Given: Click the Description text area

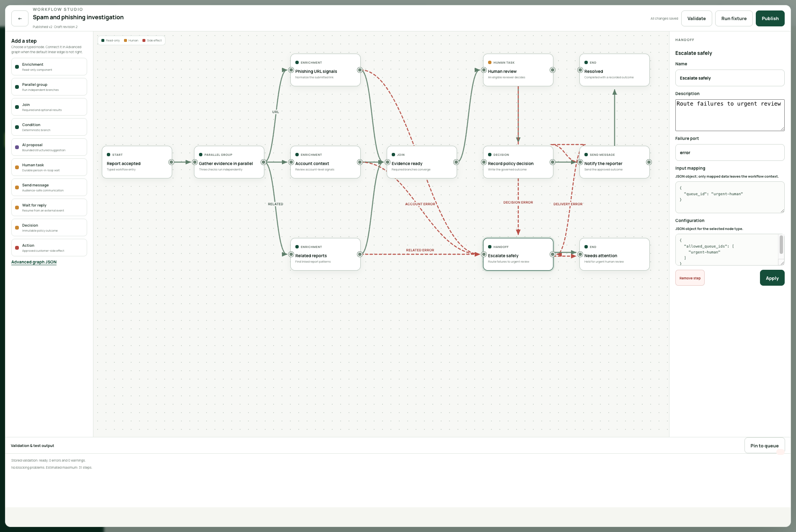Looking at the screenshot, I should point(730,115).
